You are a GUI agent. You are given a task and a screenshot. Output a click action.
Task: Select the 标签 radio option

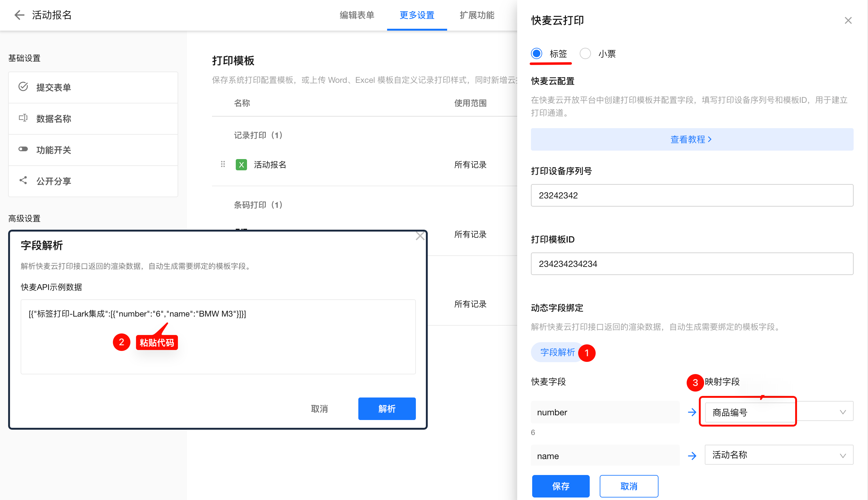tap(537, 53)
